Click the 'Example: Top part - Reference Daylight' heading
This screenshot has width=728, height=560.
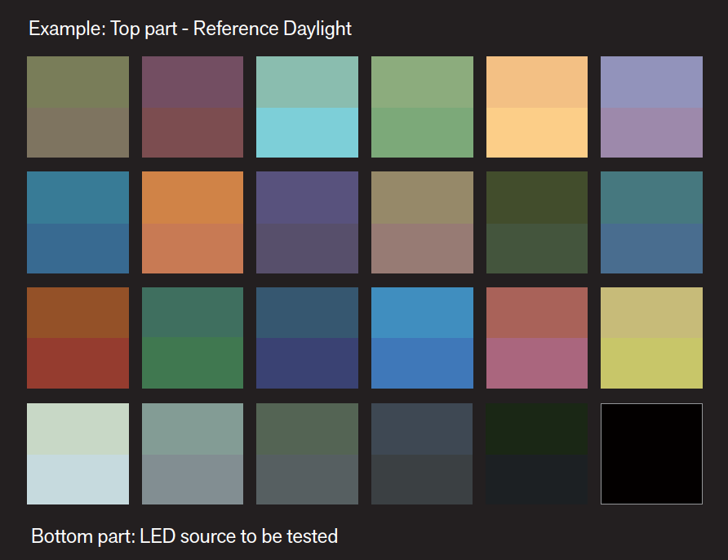(x=190, y=29)
